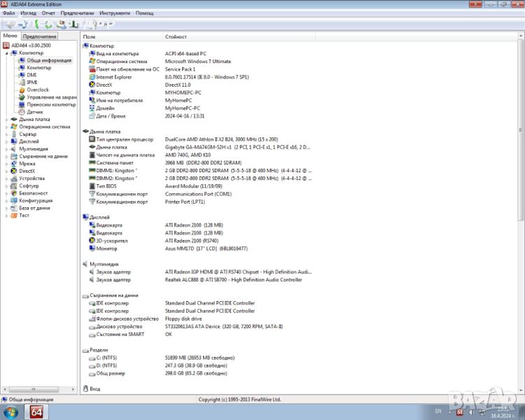This screenshot has width=525, height=420.
Task: Open the Инструменти menu
Action: pyautogui.click(x=114, y=13)
